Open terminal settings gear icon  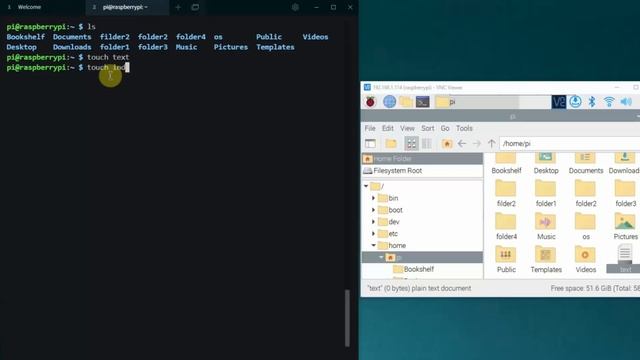pos(295,7)
